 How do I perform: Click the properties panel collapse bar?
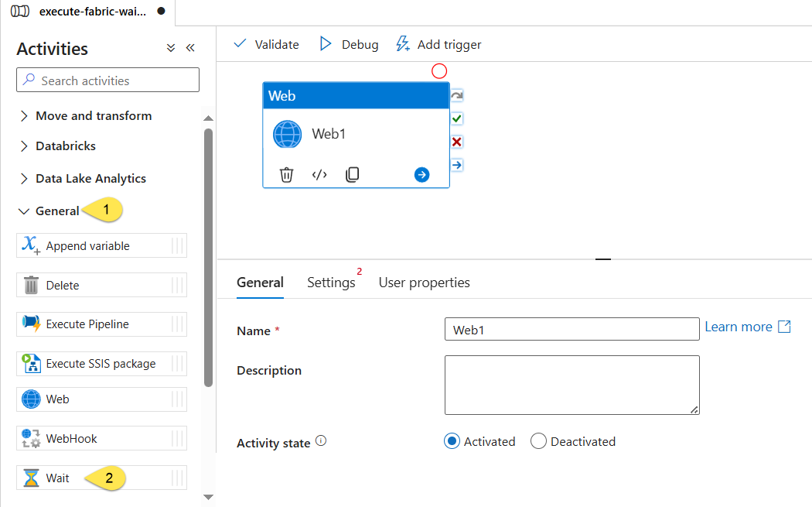tap(602, 259)
